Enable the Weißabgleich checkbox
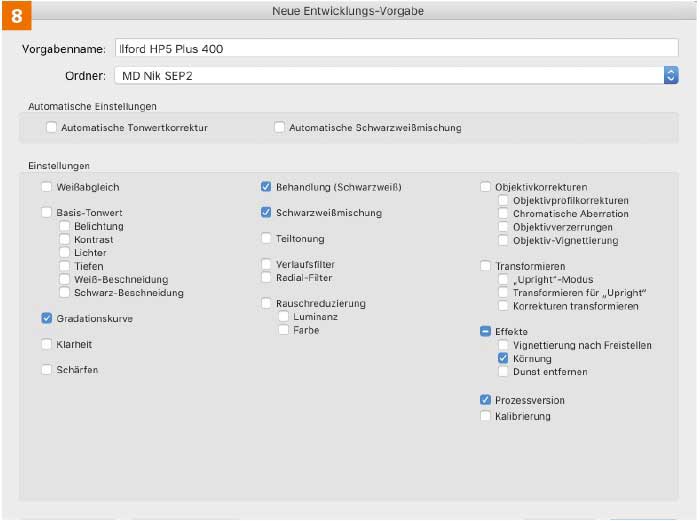700x521 pixels. [47, 187]
